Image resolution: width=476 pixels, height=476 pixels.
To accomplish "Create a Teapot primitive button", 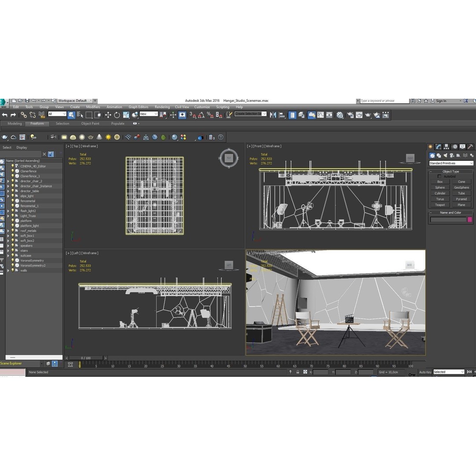I will pyautogui.click(x=440, y=205).
